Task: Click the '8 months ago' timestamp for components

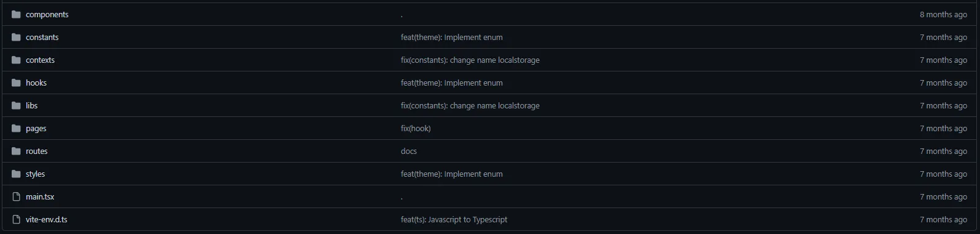Action: coord(943,14)
